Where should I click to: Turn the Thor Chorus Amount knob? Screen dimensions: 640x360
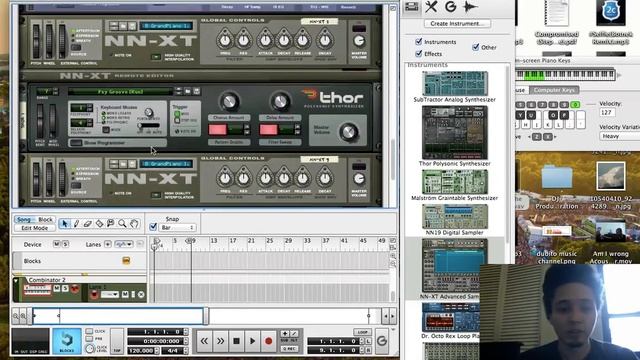(229, 101)
